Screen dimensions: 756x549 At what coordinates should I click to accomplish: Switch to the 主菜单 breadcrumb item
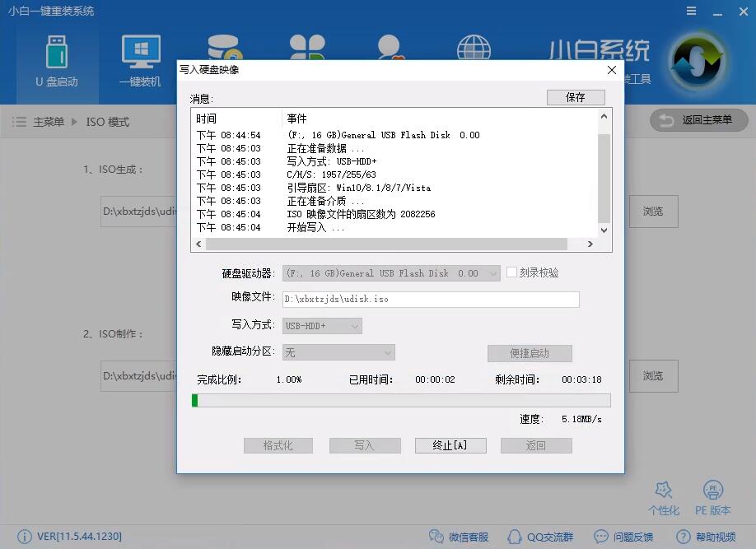pyautogui.click(x=49, y=121)
